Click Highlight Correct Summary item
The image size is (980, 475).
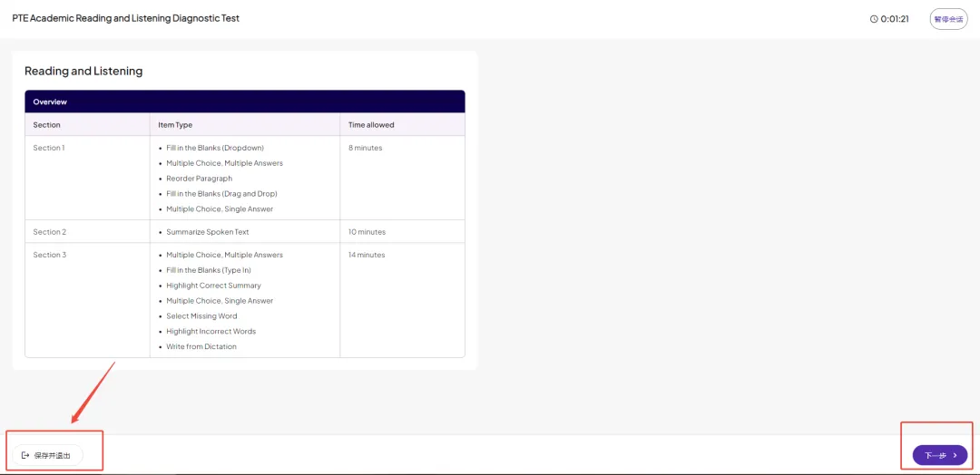coord(214,286)
